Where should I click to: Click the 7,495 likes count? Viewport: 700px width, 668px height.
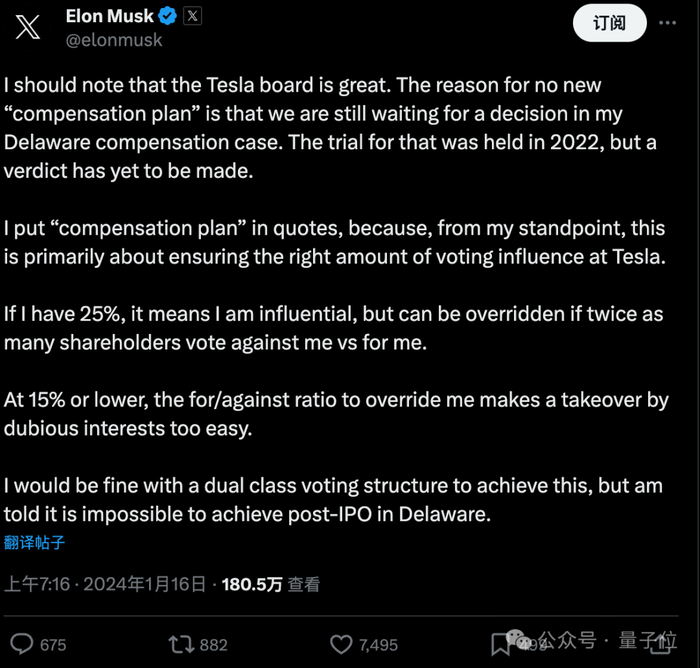[x=378, y=645]
